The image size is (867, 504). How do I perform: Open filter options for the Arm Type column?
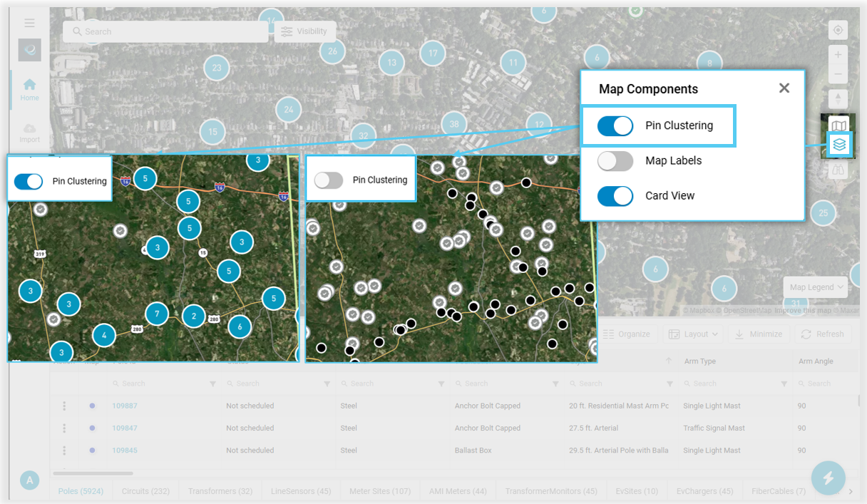(x=784, y=384)
